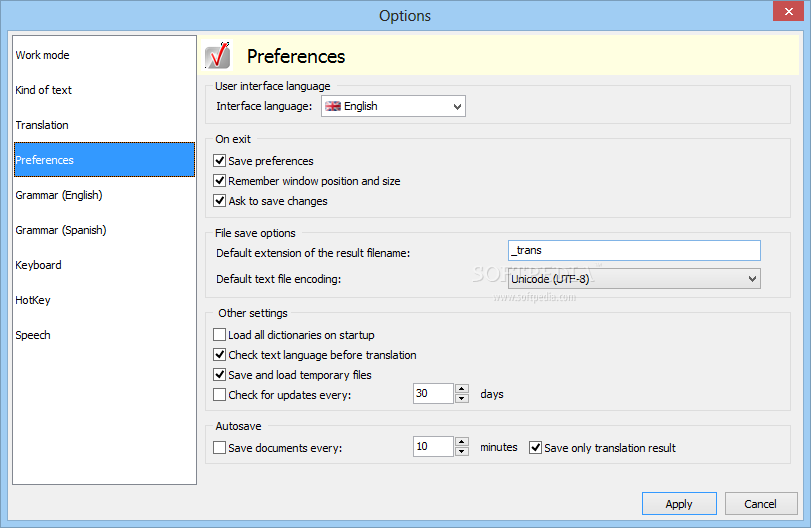Decrease update check days with down arrow
The image size is (811, 528).
[462, 398]
